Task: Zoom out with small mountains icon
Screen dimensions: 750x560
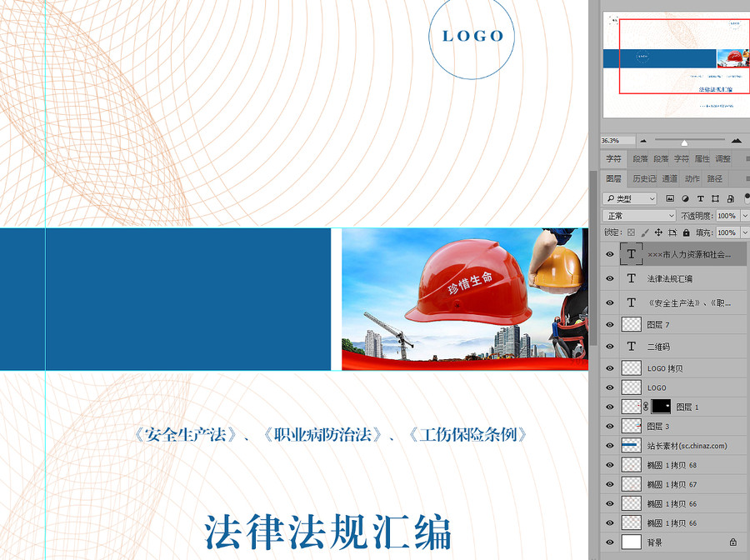Action: (x=643, y=141)
